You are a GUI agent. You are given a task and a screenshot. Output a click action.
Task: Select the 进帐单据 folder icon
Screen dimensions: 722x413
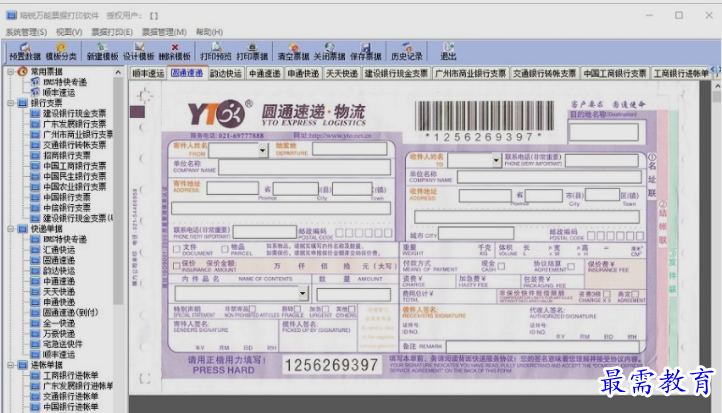click(x=23, y=365)
